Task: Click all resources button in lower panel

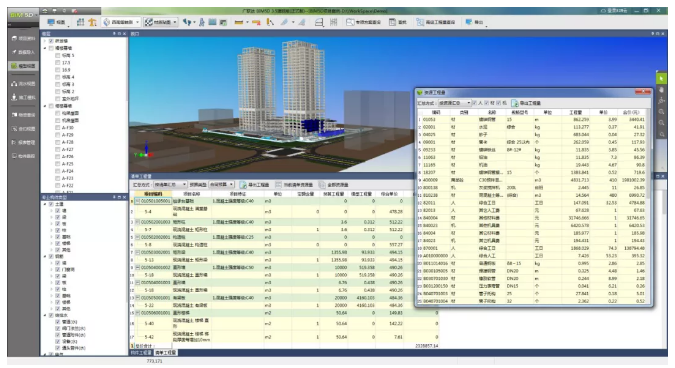Action: pos(334,185)
